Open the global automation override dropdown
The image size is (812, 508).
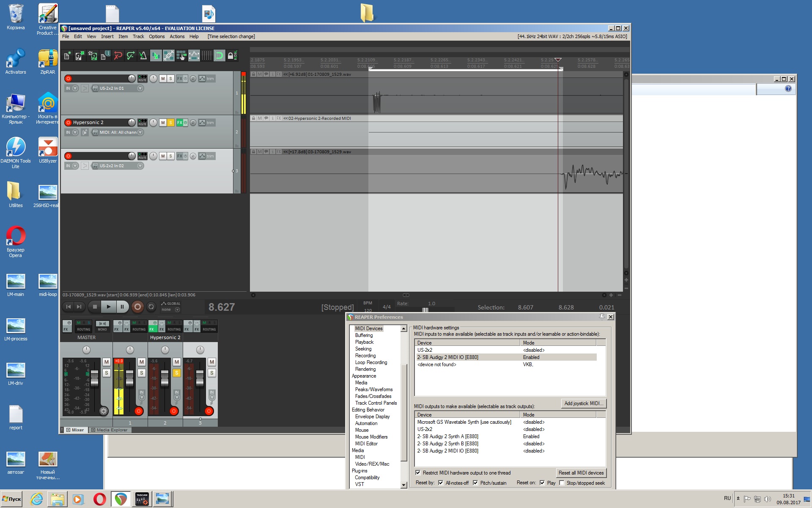(x=177, y=310)
